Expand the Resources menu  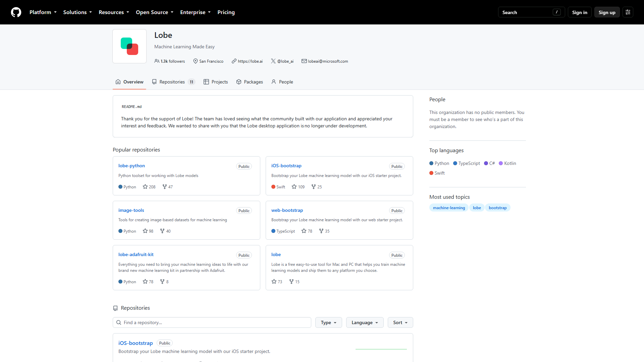pyautogui.click(x=114, y=12)
